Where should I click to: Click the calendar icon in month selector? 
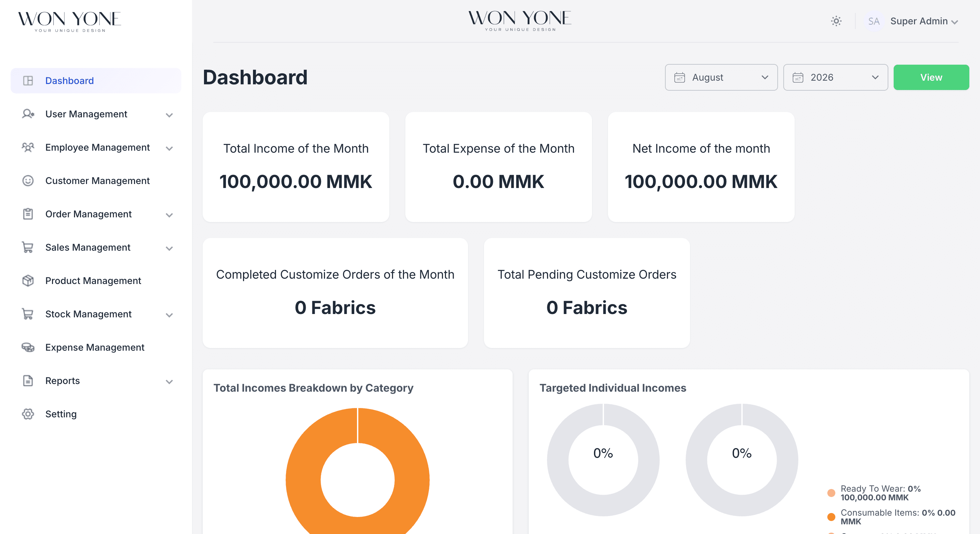pos(679,78)
